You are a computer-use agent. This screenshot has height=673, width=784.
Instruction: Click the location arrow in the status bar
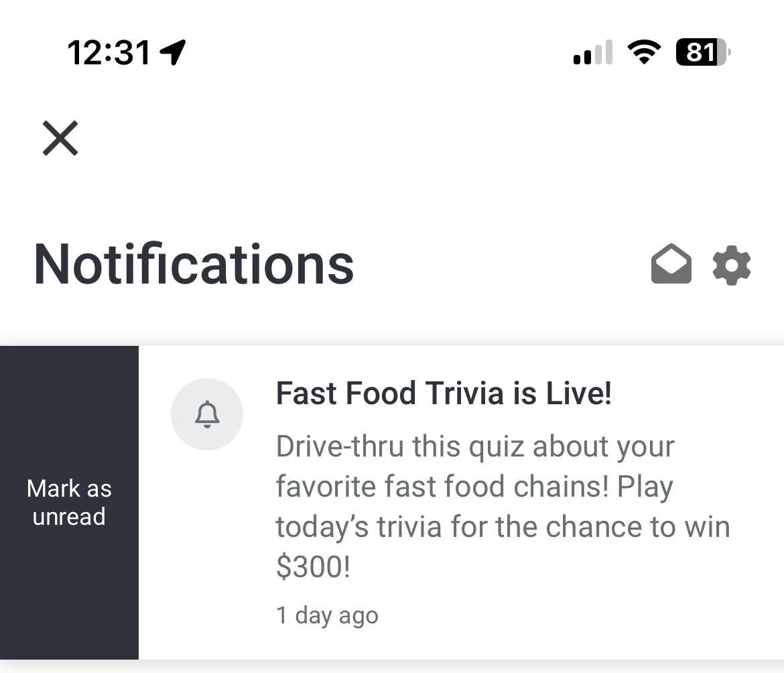(x=174, y=53)
